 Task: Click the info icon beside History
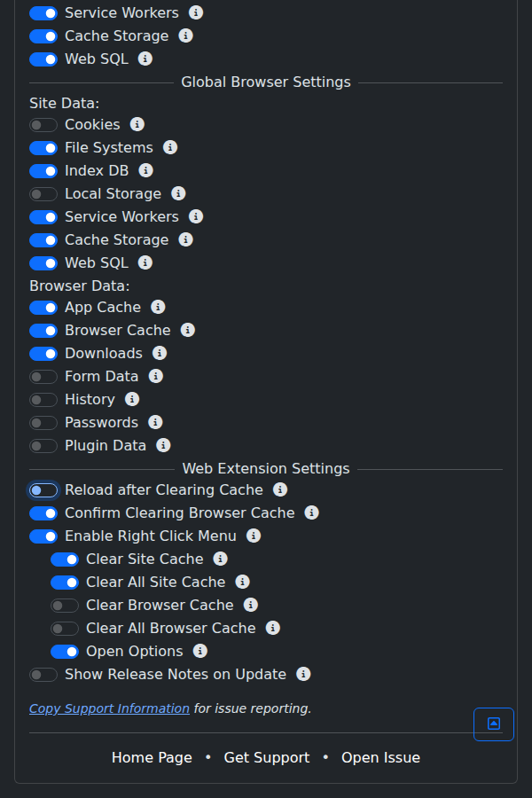[x=131, y=399]
